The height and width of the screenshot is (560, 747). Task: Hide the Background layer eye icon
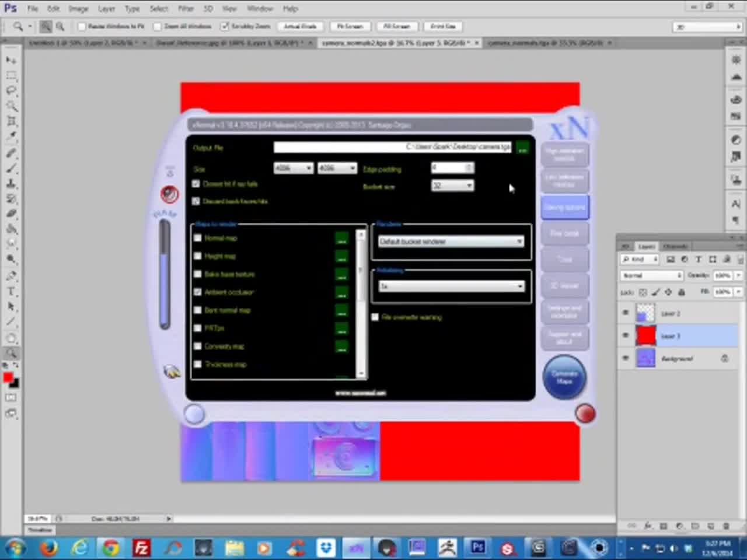point(626,358)
